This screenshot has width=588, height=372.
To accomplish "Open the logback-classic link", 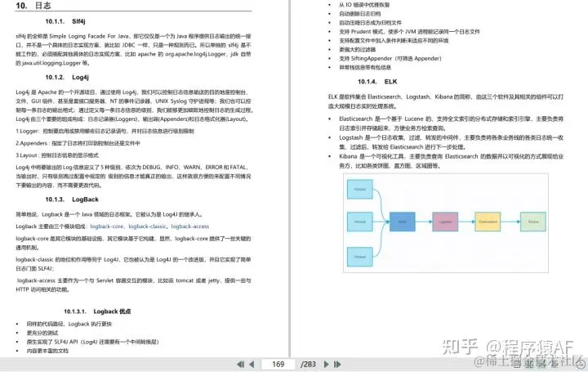I will pyautogui.click(x=147, y=226).
